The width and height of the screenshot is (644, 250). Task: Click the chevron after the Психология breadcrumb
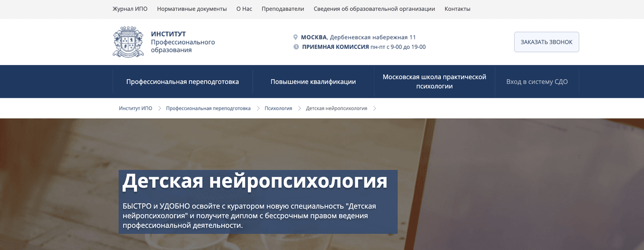299,109
